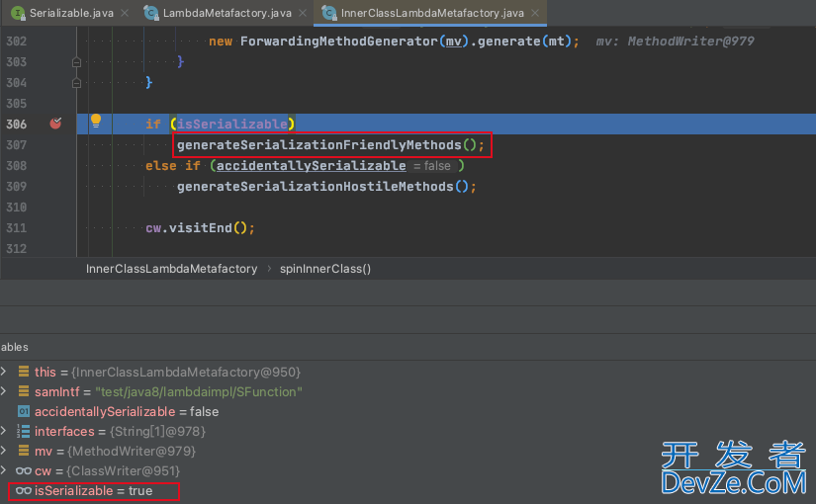The height and width of the screenshot is (504, 816).
Task: Click the InnerClassLambdaMetafactory.java class file icon
Action: (x=329, y=13)
